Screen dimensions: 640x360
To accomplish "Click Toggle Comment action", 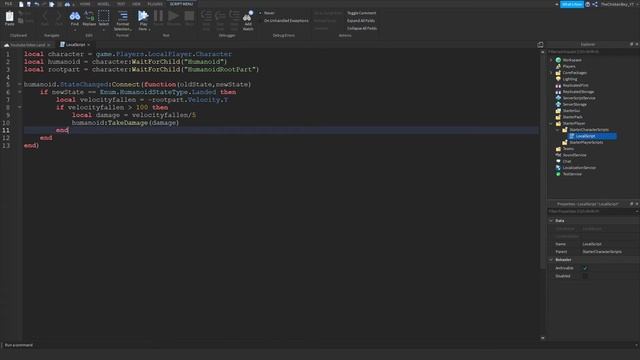I will 362,13.
